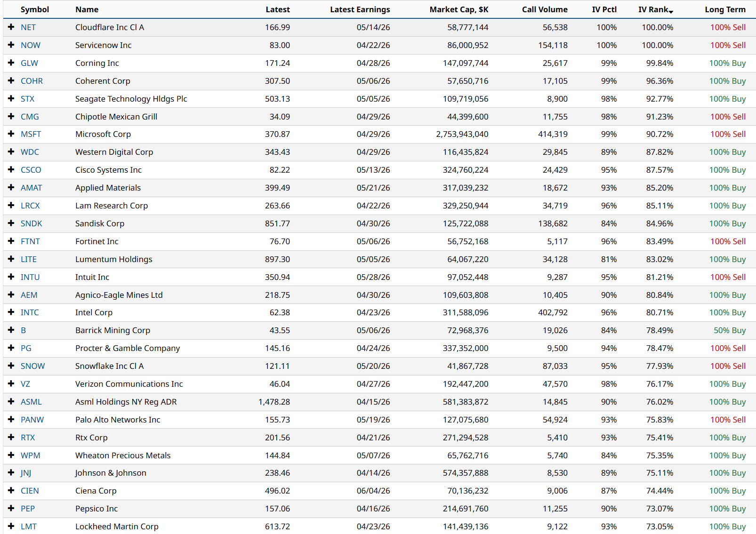Sort by Call Volume header
The width and height of the screenshot is (756, 534).
click(544, 9)
